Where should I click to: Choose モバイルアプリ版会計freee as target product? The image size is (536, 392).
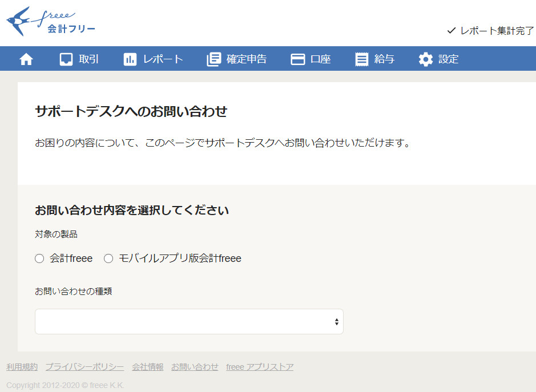pos(108,258)
